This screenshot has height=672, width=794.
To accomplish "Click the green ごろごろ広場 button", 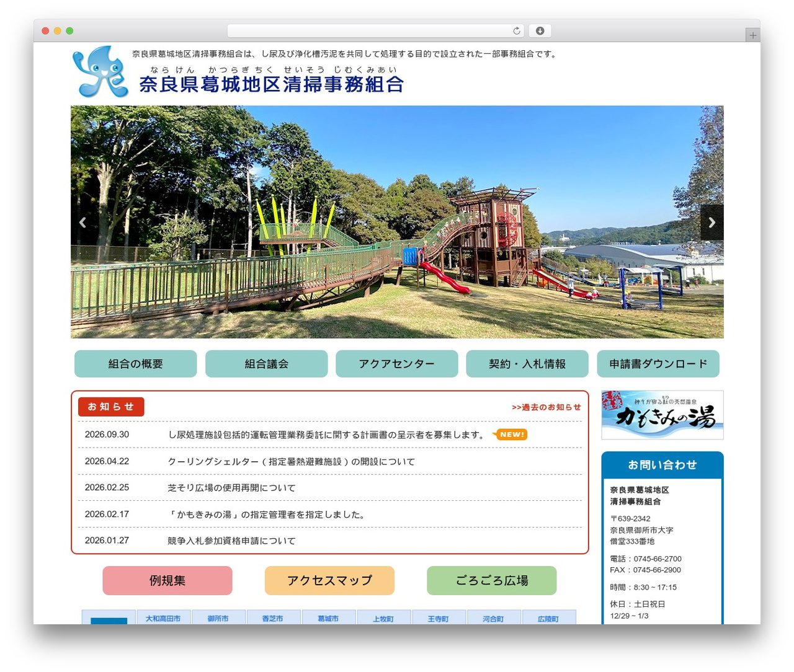I will tap(492, 581).
